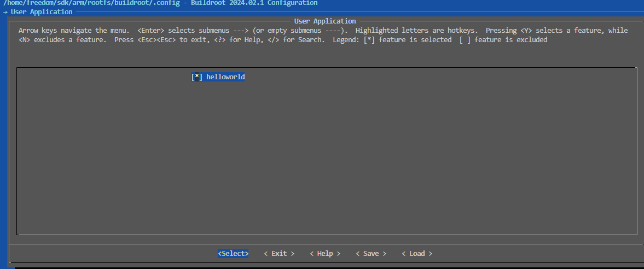Click the User Application breadcrumb at top-left
The width and height of the screenshot is (644, 269).
pos(42,12)
